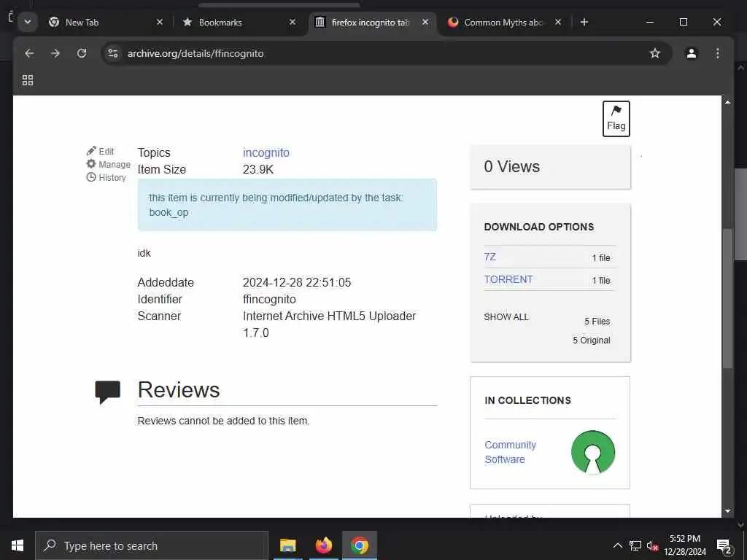Close the firefox incognito tab

click(425, 23)
